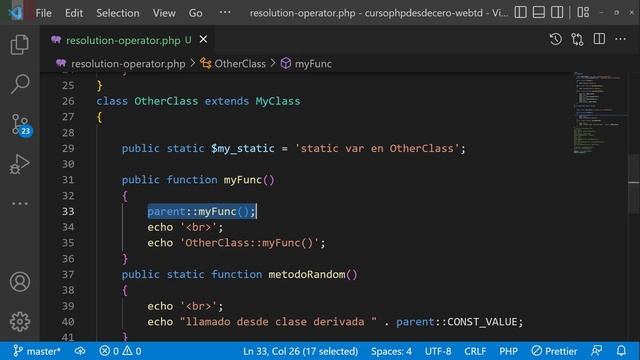Image resolution: width=640 pixels, height=360 pixels.
Task: Click the publish to cloud status icon
Action: pyautogui.click(x=80, y=351)
